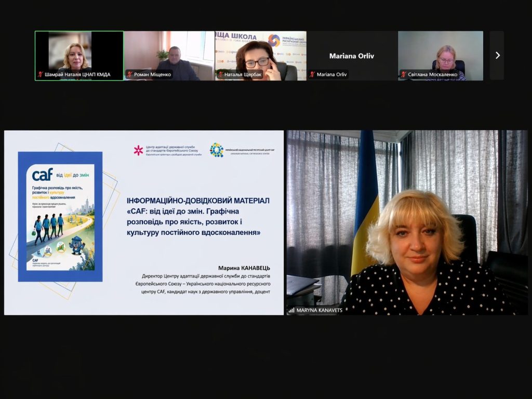The image size is (532, 399).
Task: Click muted mic icon beside Роман Міщенко
Action: (x=130, y=75)
